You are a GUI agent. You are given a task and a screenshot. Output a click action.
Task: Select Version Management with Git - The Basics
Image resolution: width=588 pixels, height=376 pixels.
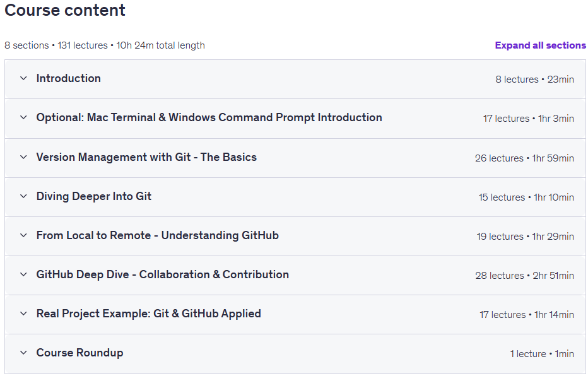[x=146, y=157]
